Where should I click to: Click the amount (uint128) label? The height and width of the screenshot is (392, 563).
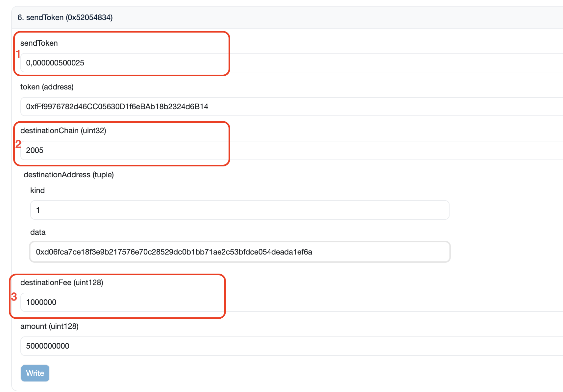pos(49,326)
